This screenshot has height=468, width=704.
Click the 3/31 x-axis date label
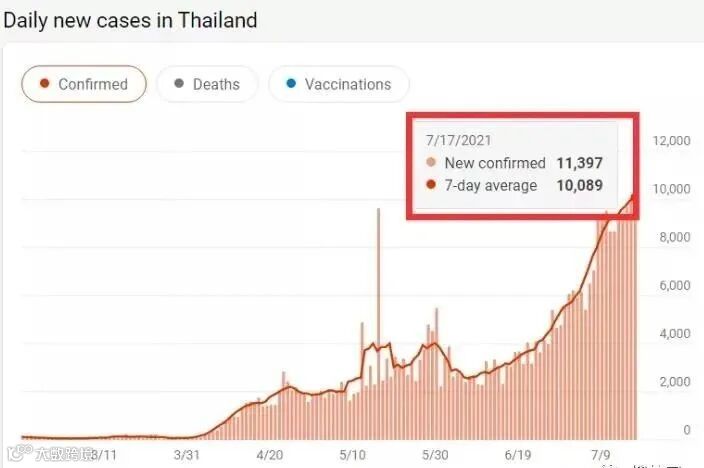(187, 455)
